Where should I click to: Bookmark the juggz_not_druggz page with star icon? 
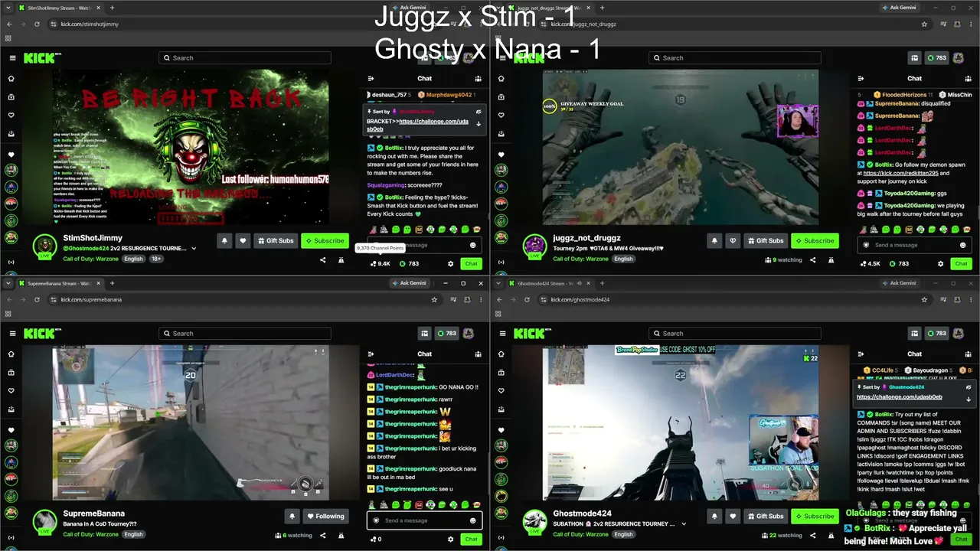(924, 24)
